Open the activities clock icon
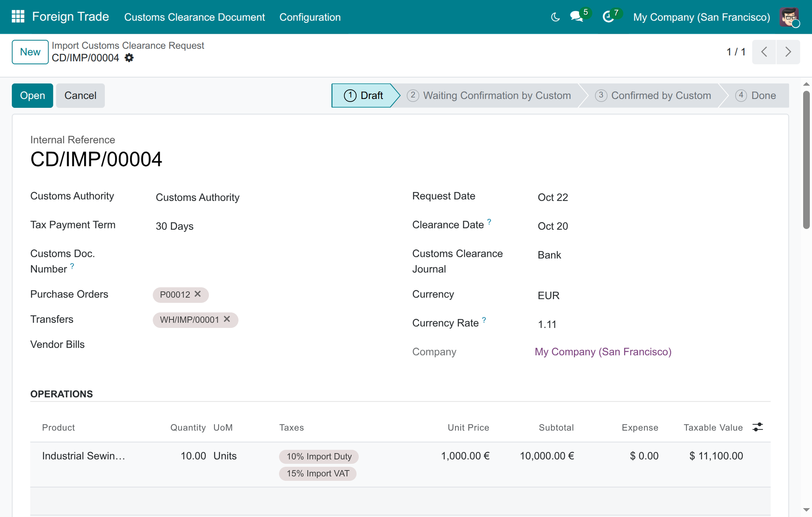The height and width of the screenshot is (517, 812). (x=608, y=17)
